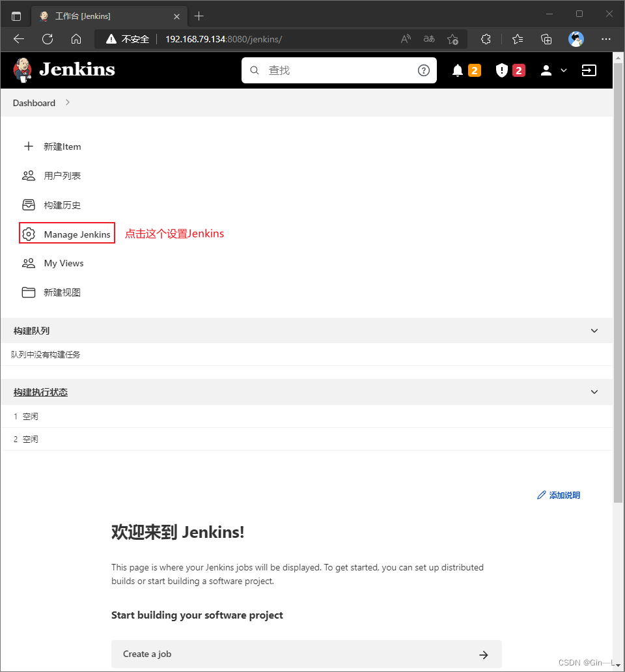Close the 工作台 [Jenkins] tab
625x672 pixels.
point(176,17)
